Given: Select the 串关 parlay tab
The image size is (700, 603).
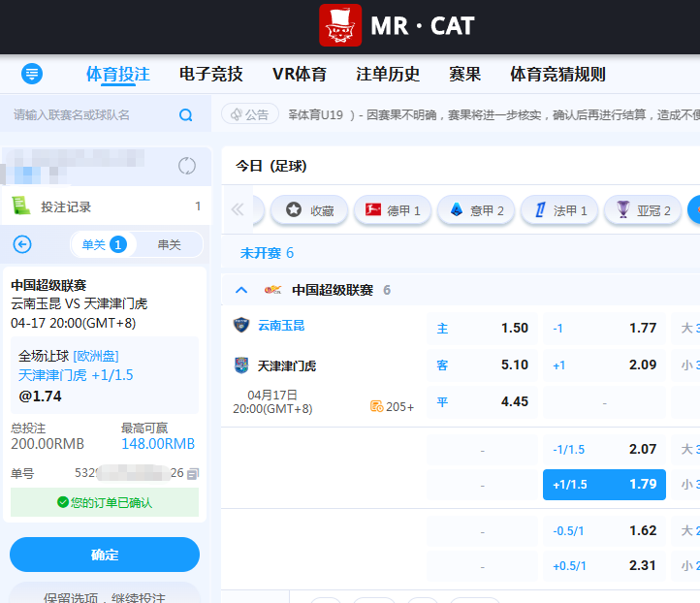Looking at the screenshot, I should 169,244.
